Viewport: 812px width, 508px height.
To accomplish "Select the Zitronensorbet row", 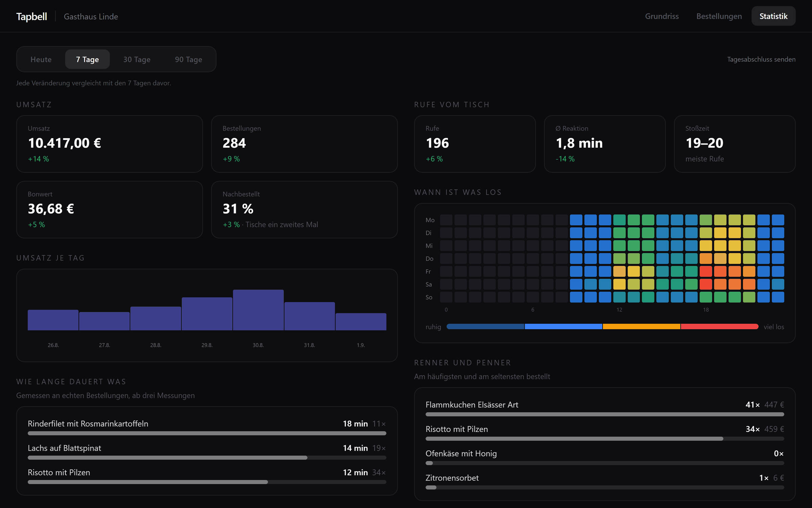I will tap(605, 482).
